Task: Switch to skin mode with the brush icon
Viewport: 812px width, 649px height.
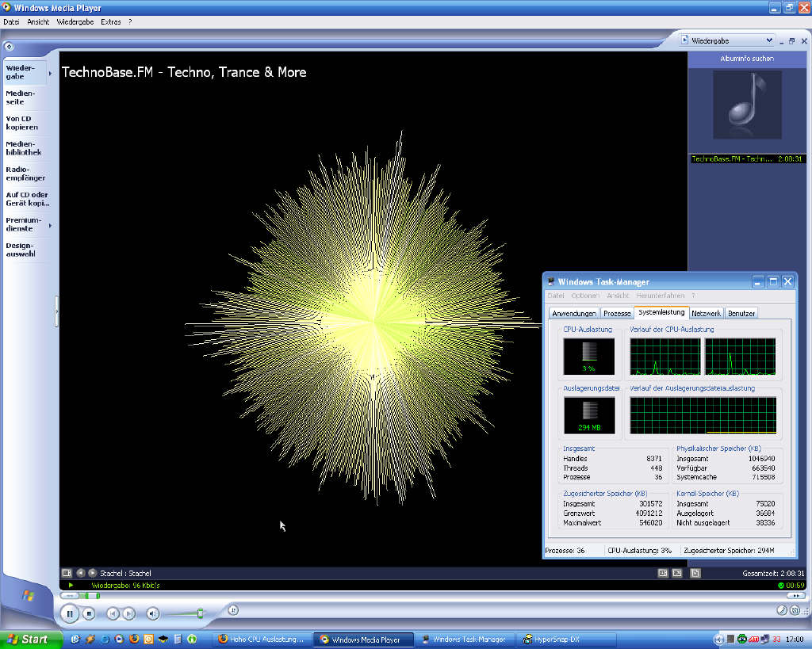Action: pos(783,610)
